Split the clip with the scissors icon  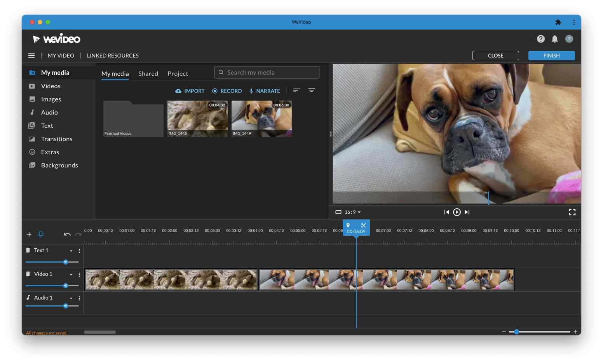(x=363, y=225)
